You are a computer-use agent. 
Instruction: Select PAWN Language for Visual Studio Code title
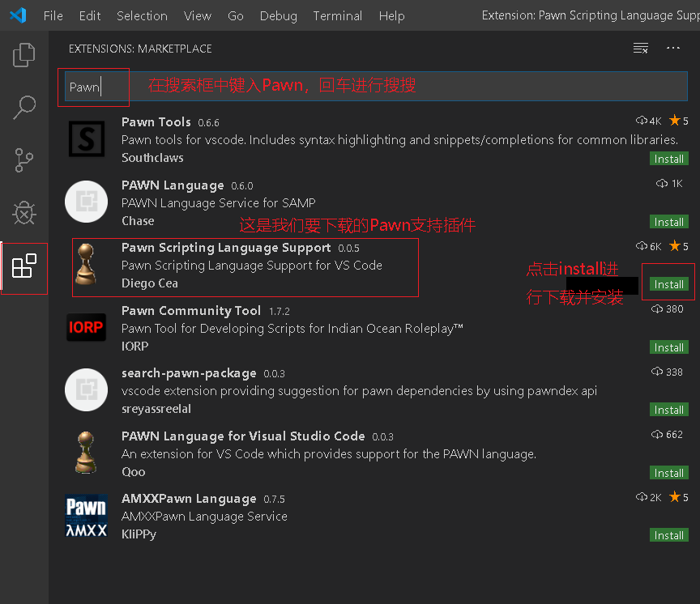(243, 436)
